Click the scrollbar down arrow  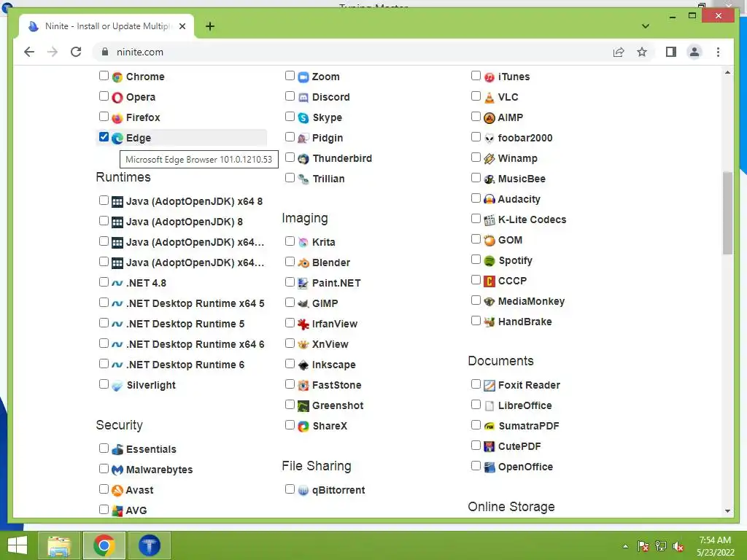click(727, 511)
